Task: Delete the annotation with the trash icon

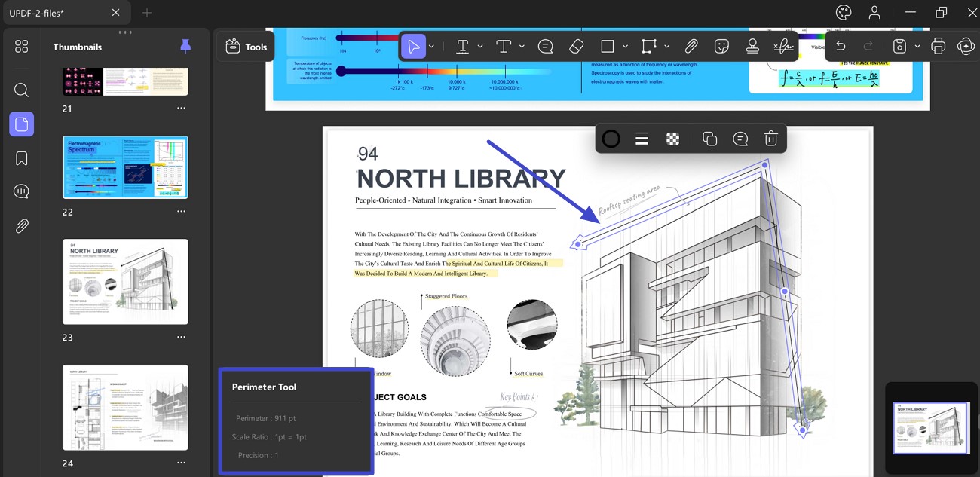Action: 770,139
